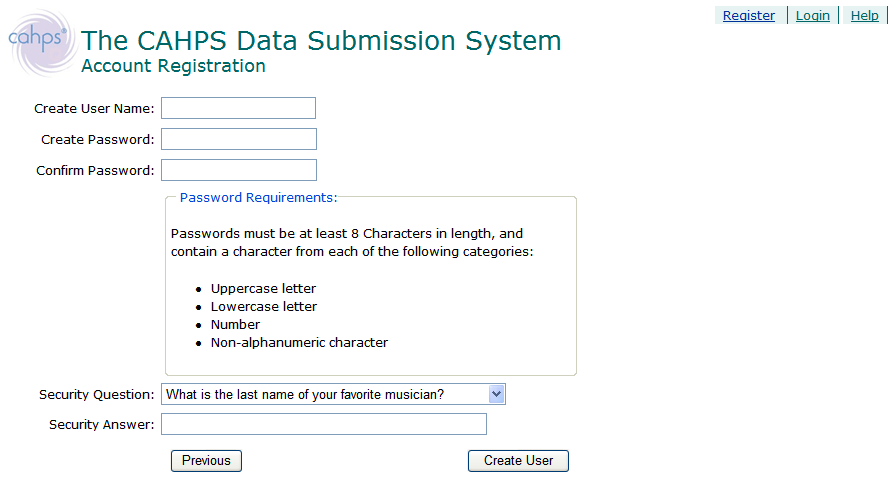Focus the Create User Name field
This screenshot has height=477, width=893.
(238, 108)
